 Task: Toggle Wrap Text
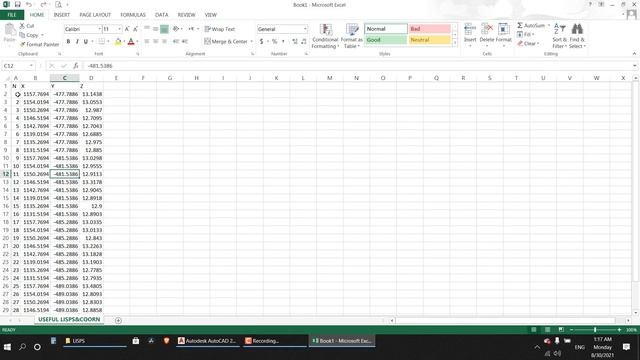pyautogui.click(x=220, y=29)
